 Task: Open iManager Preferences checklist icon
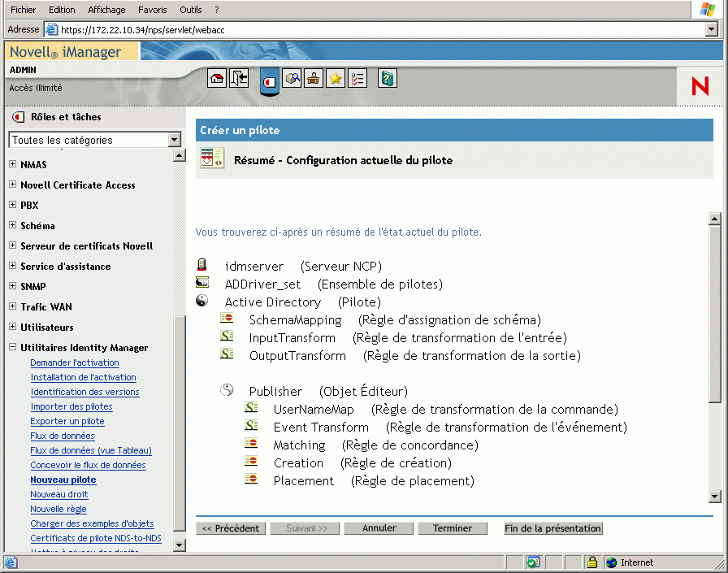click(357, 78)
